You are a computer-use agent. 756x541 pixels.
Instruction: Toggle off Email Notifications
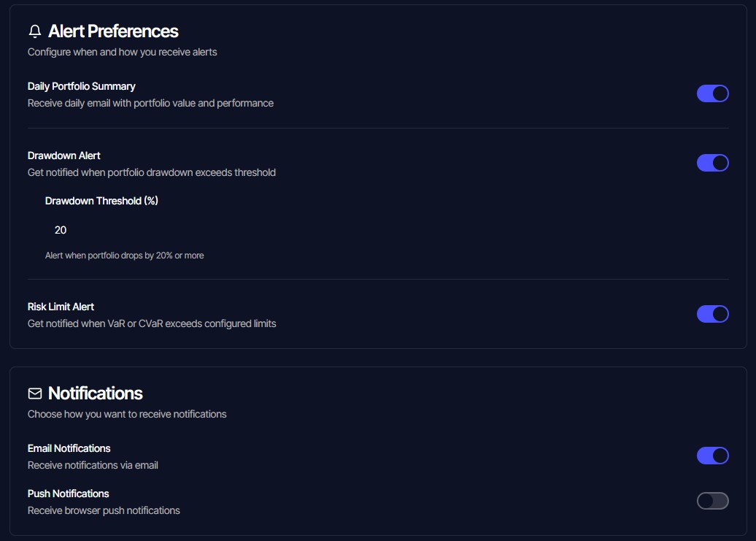point(713,455)
